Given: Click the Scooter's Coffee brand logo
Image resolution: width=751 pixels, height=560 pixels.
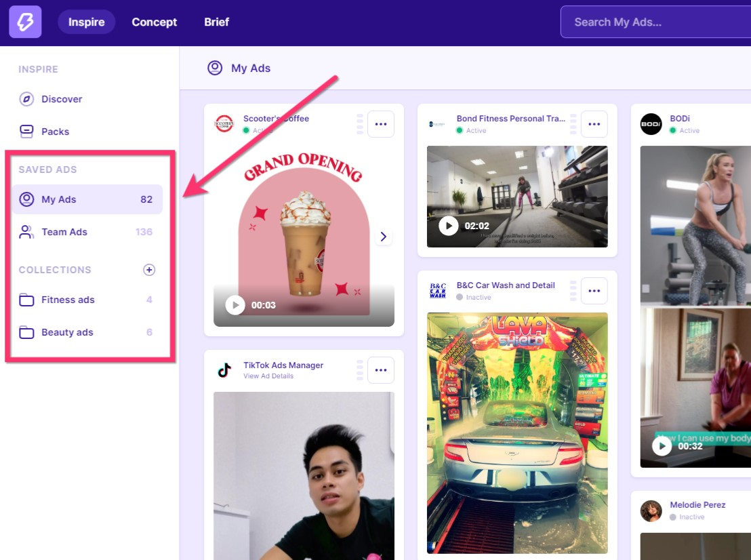Looking at the screenshot, I should coord(224,123).
